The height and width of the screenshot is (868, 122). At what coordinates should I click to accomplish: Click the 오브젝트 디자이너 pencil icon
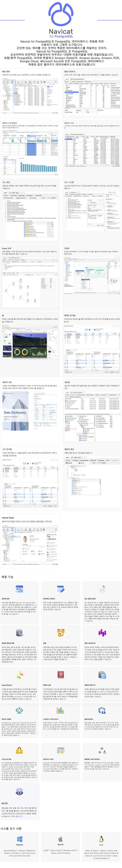[61, 589]
